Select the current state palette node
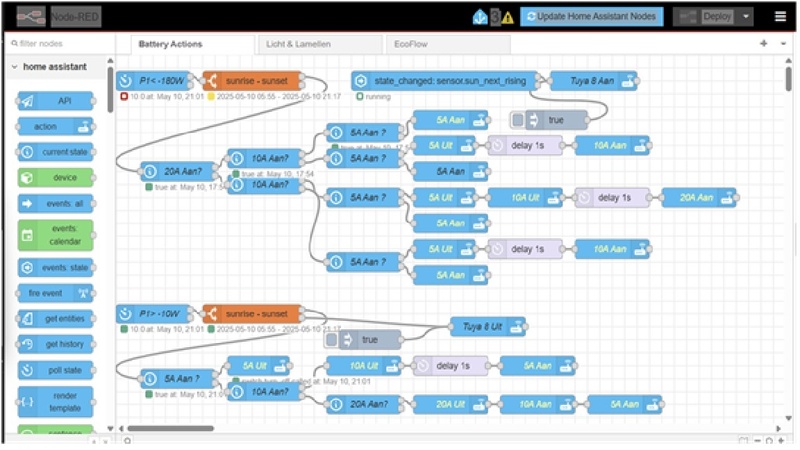 coord(56,152)
